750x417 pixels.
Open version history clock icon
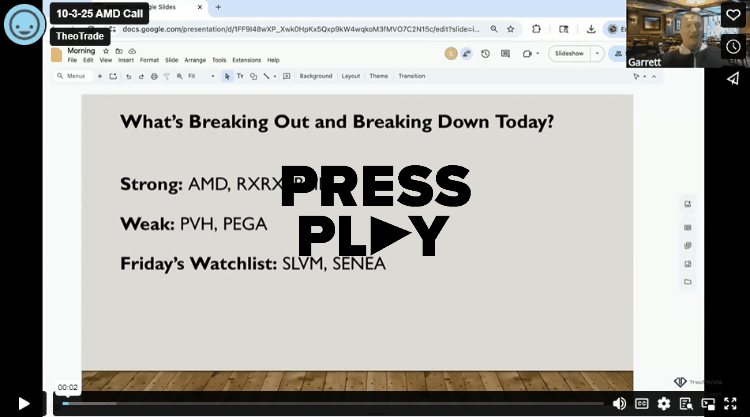(x=485, y=54)
